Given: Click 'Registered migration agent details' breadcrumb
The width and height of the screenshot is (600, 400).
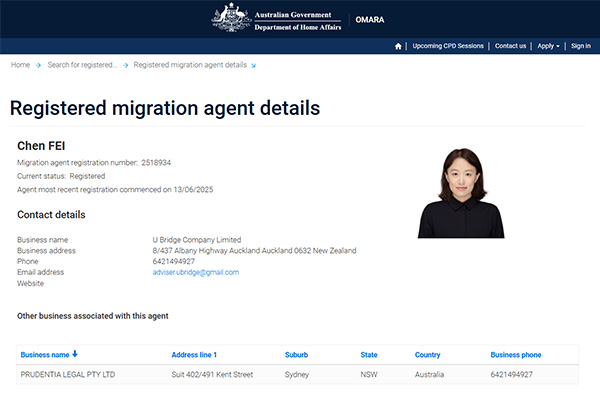Looking at the screenshot, I should click(x=190, y=65).
